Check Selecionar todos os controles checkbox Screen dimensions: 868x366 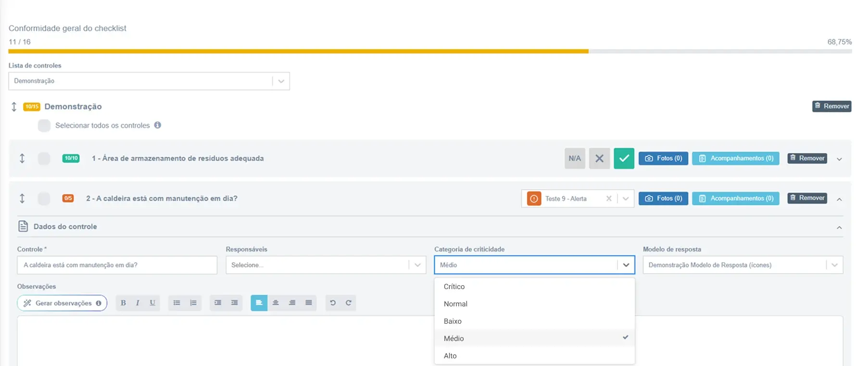pos(44,126)
